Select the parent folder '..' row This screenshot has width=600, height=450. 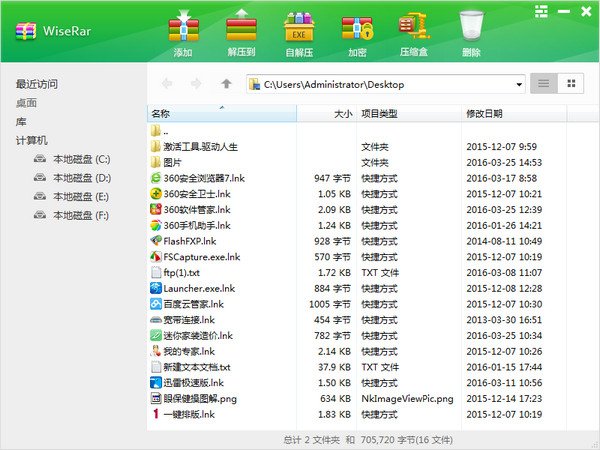click(357, 131)
